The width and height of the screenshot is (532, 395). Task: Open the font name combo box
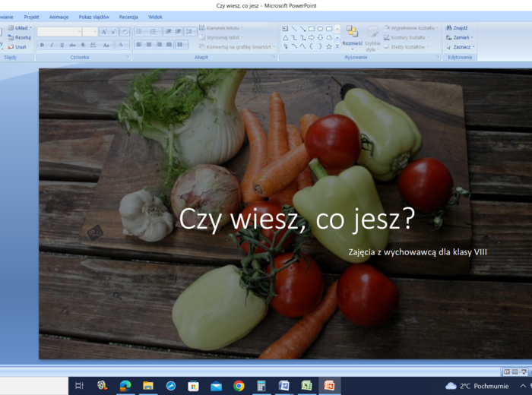click(59, 32)
